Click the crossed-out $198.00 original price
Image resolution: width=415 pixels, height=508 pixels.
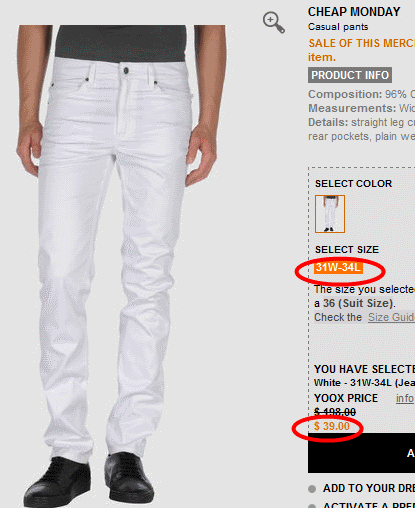coord(335,412)
